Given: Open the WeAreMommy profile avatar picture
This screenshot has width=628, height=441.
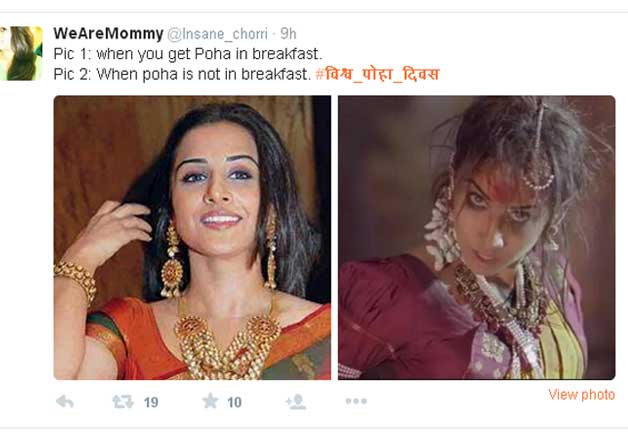Looking at the screenshot, I should coord(21,53).
